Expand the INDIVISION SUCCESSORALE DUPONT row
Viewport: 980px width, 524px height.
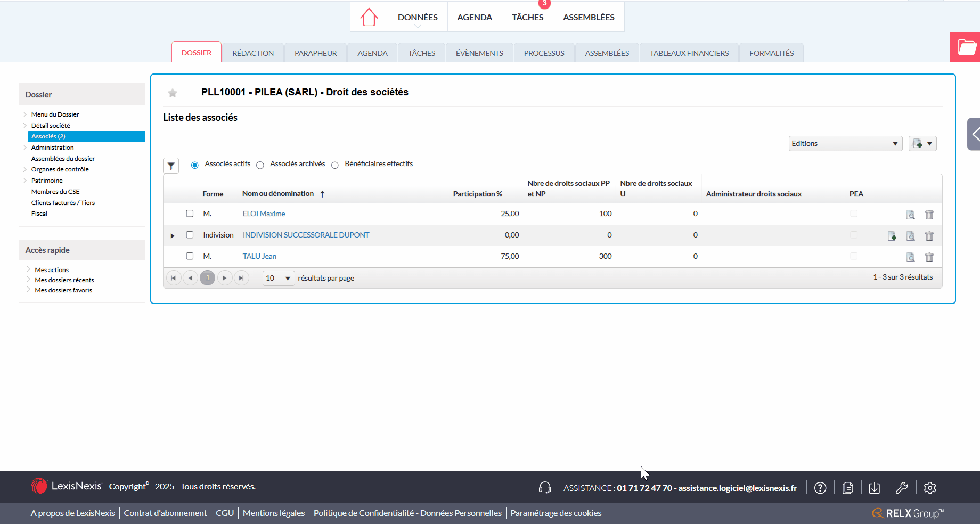tap(173, 235)
